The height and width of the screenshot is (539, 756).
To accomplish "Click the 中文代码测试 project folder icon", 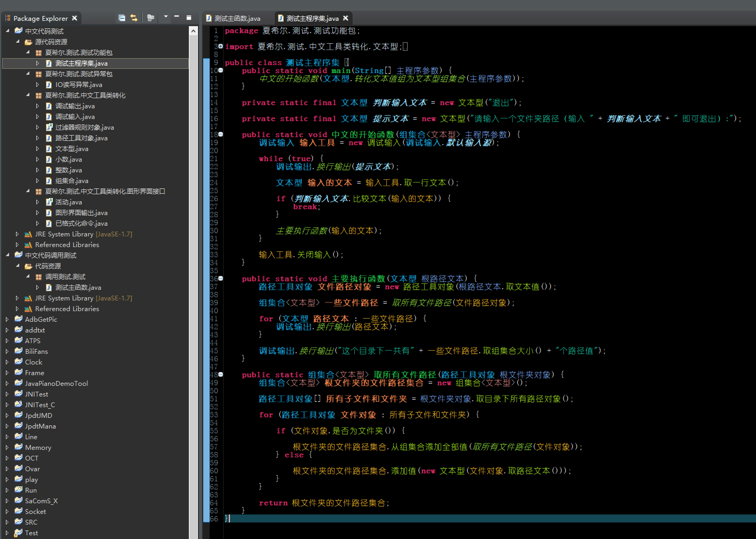I will 19,31.
